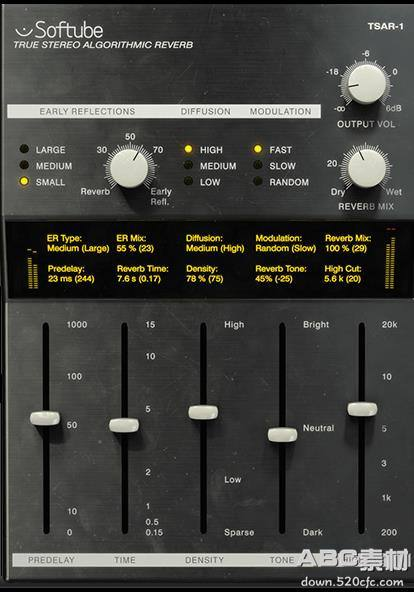Click the ER Type readout in display
Screen dimensions: 414x592
point(78,243)
